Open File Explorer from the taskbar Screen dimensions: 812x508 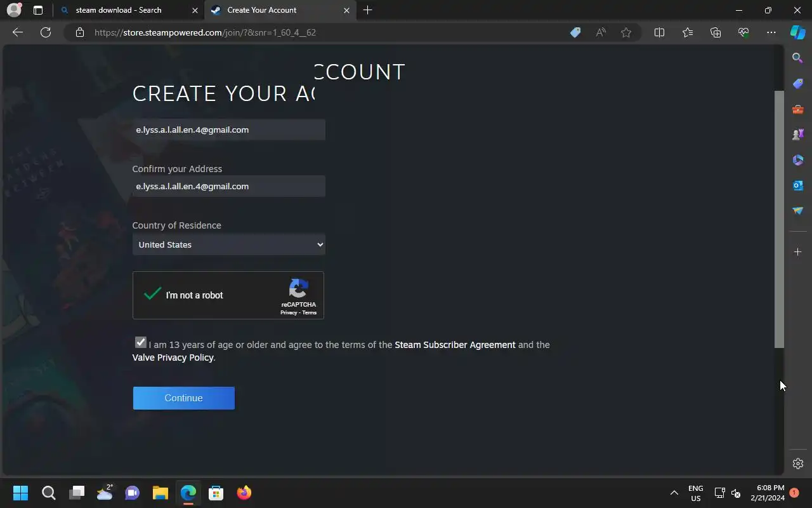pos(160,493)
